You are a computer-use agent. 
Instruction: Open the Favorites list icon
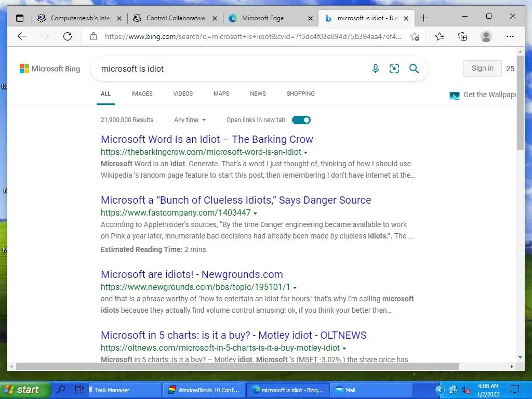(x=440, y=36)
